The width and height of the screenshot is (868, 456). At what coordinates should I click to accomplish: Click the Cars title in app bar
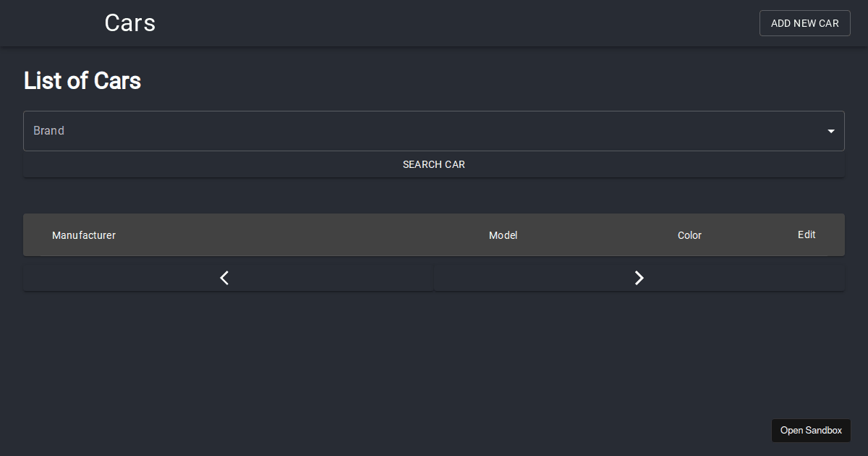(x=130, y=23)
